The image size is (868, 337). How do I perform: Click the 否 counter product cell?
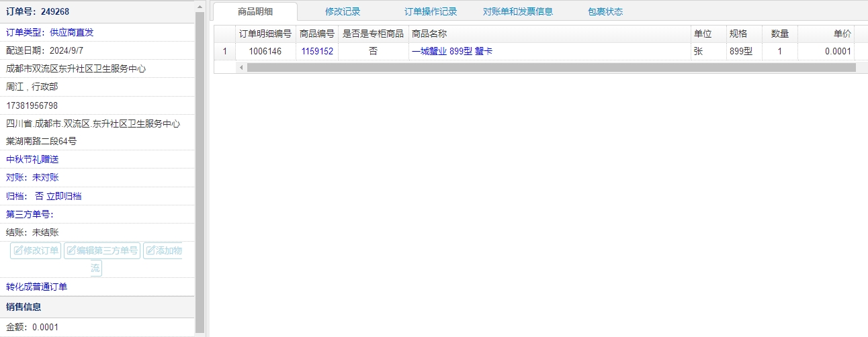pos(374,51)
